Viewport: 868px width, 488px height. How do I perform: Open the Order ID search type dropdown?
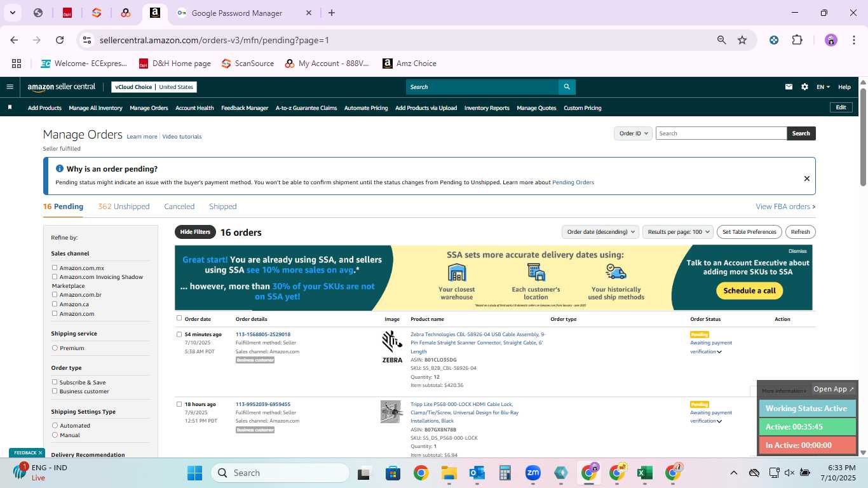click(x=633, y=133)
